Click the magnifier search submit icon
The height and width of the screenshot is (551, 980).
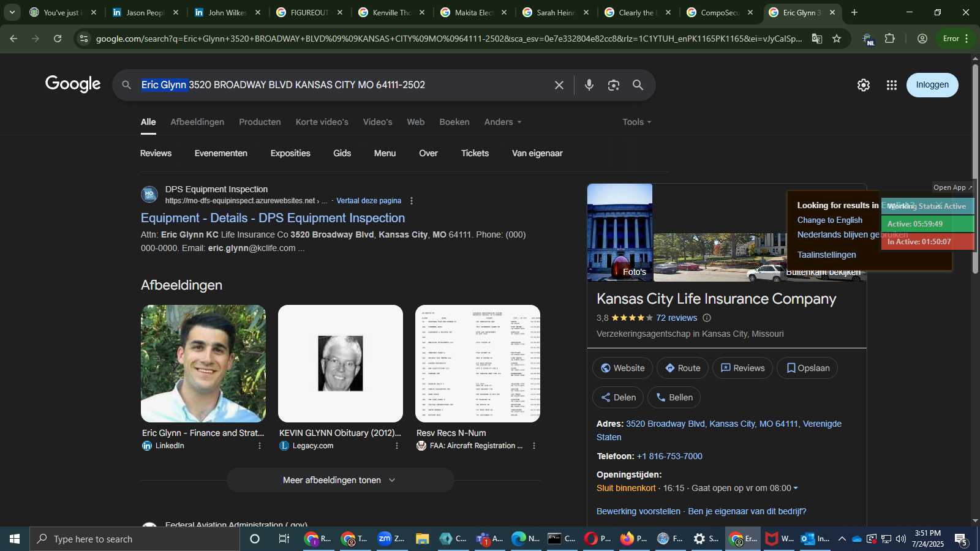638,85
